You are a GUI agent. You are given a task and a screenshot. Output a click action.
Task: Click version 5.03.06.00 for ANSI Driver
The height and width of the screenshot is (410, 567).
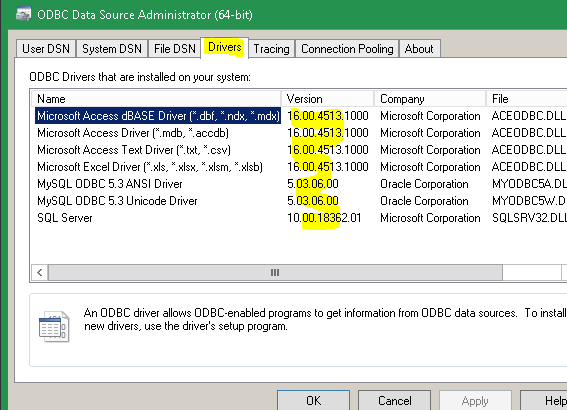(313, 184)
